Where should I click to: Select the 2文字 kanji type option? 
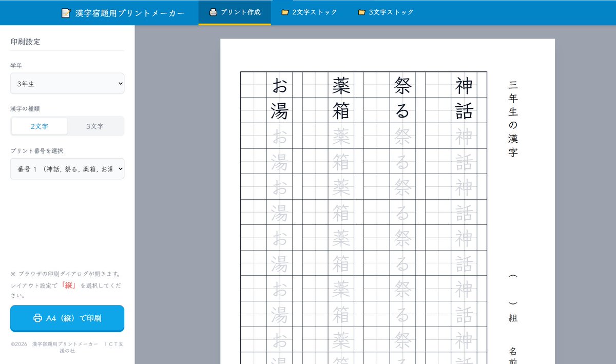coord(40,126)
